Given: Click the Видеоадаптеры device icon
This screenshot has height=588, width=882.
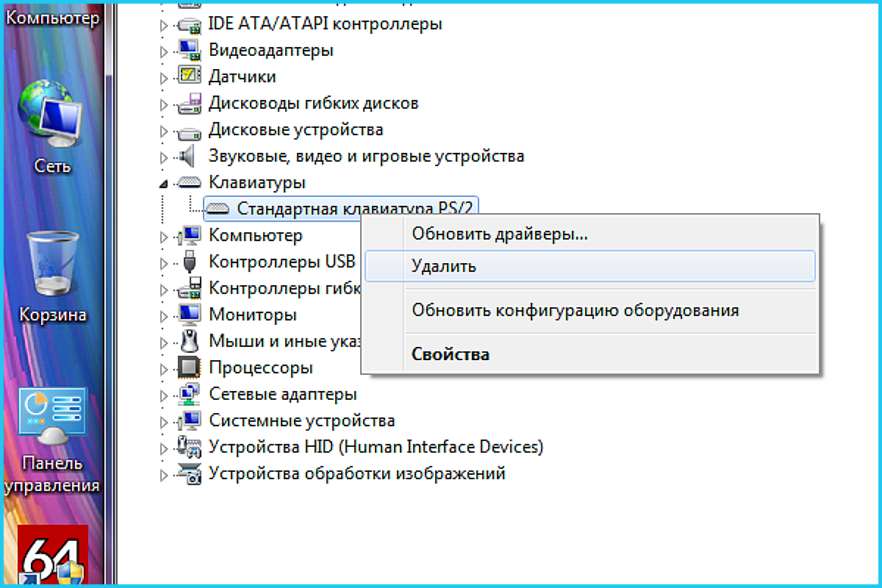Looking at the screenshot, I should [190, 50].
